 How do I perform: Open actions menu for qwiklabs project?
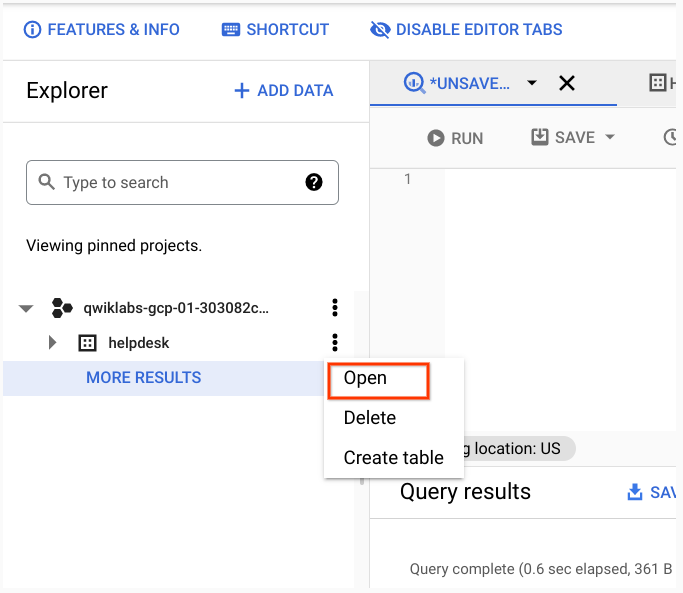point(335,308)
